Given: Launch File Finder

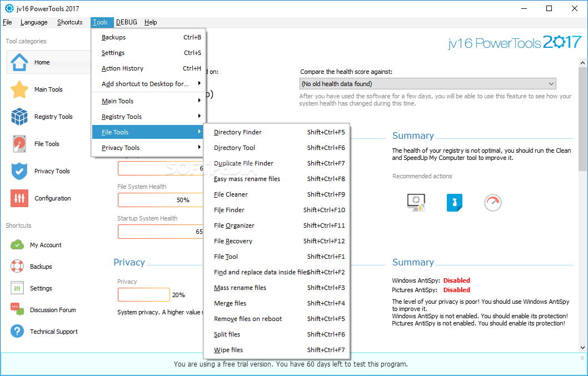Looking at the screenshot, I should coord(277,210).
